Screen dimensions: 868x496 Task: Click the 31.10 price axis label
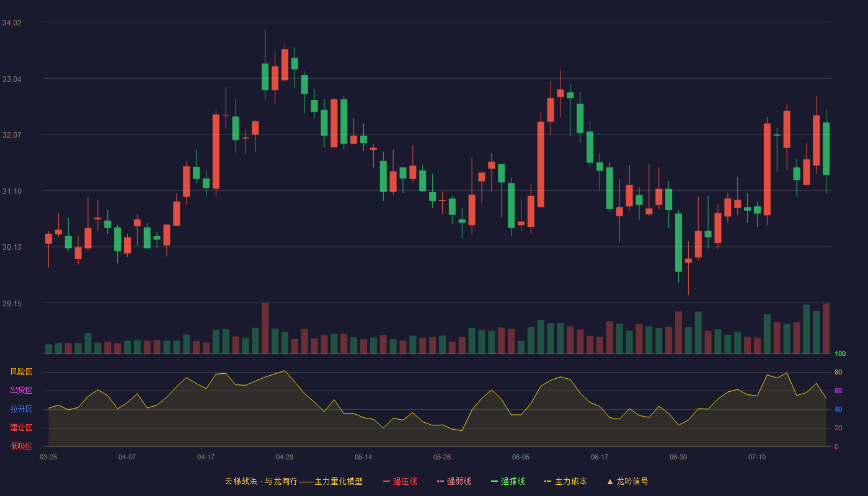click(x=12, y=192)
